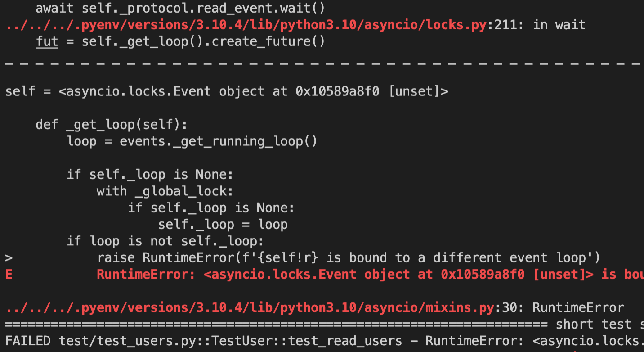
Task: Click the red E error marker
Action: (9, 275)
